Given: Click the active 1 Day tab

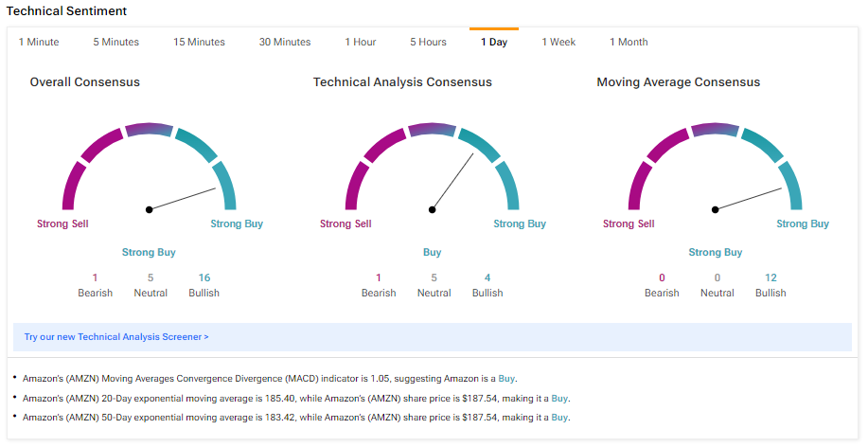Looking at the screenshot, I should [x=493, y=42].
